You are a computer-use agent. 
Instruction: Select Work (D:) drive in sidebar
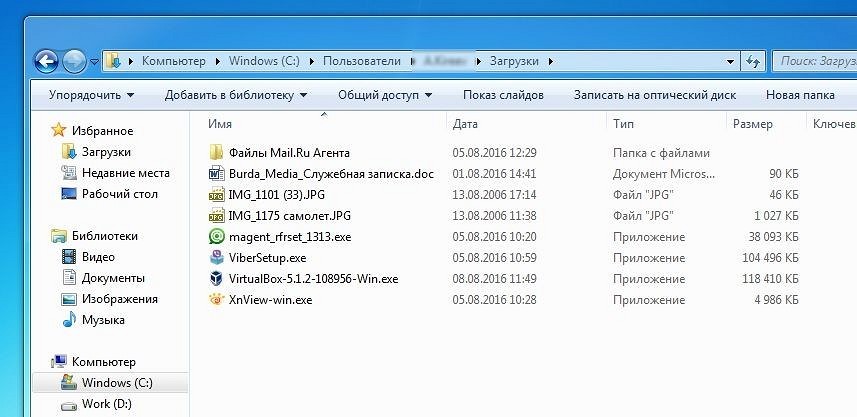(x=107, y=404)
